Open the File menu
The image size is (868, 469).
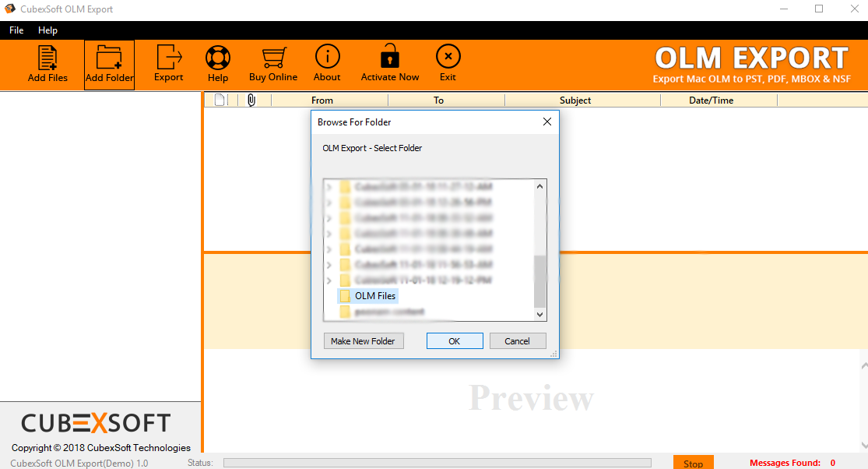[x=16, y=30]
